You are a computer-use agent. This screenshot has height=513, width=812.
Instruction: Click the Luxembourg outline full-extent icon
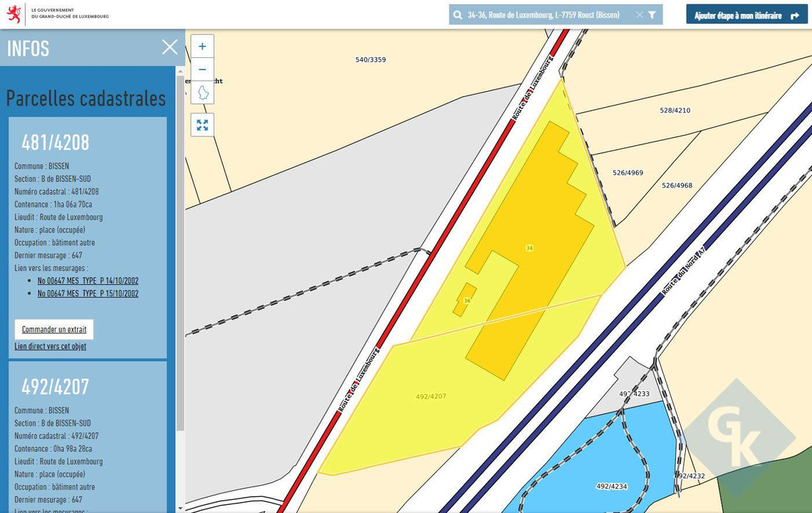pos(202,93)
